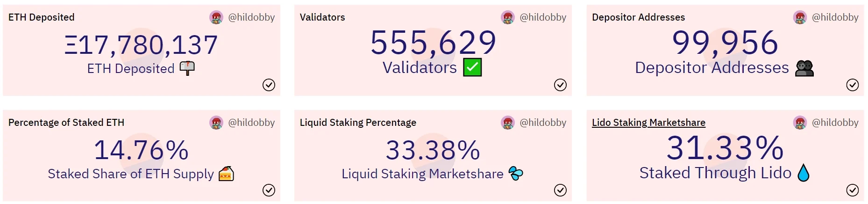868x204 pixels.
Task: Open @hildobby profile on Validators card
Action: tap(543, 18)
